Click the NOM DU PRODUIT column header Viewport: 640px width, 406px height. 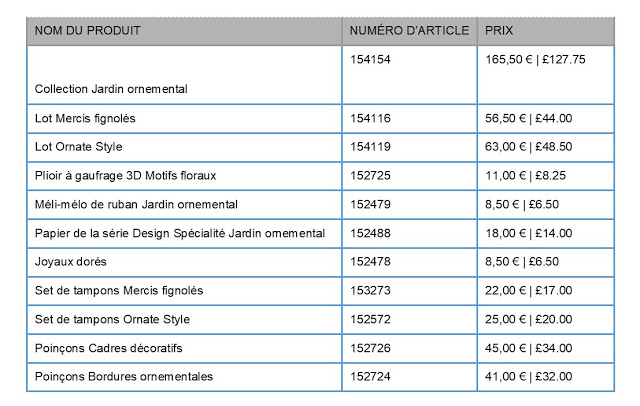coord(88,31)
